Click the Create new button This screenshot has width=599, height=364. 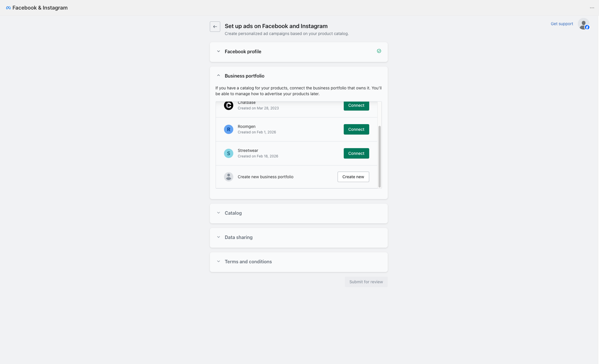[x=353, y=177]
